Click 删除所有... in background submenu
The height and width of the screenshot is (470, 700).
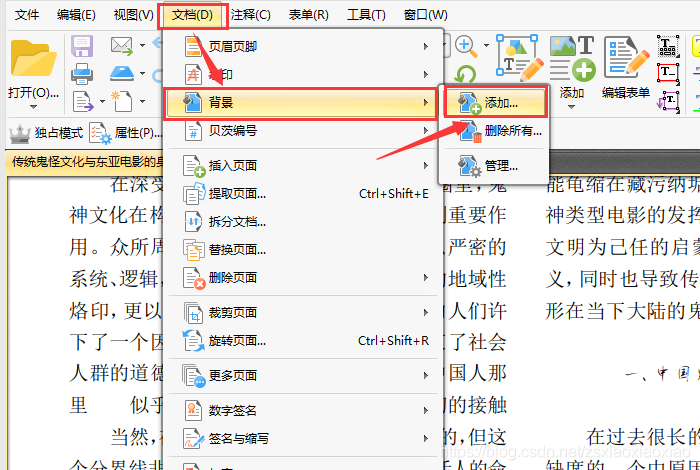point(495,131)
